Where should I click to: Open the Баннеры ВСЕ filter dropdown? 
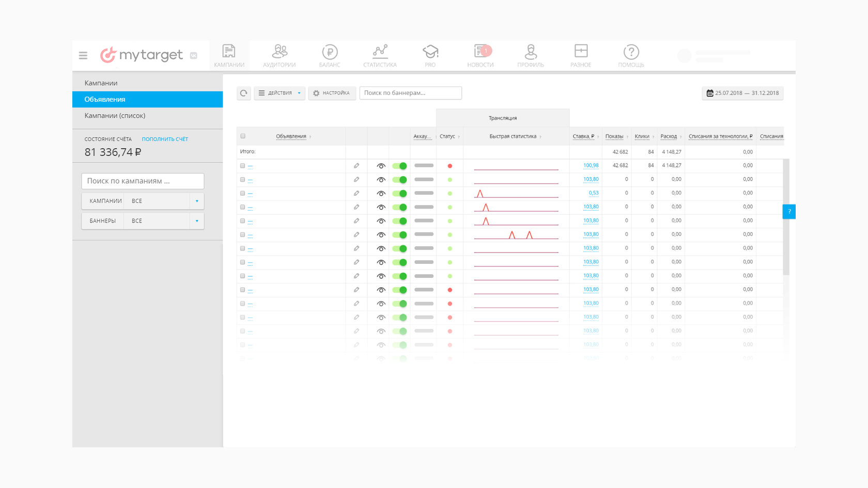click(x=143, y=221)
